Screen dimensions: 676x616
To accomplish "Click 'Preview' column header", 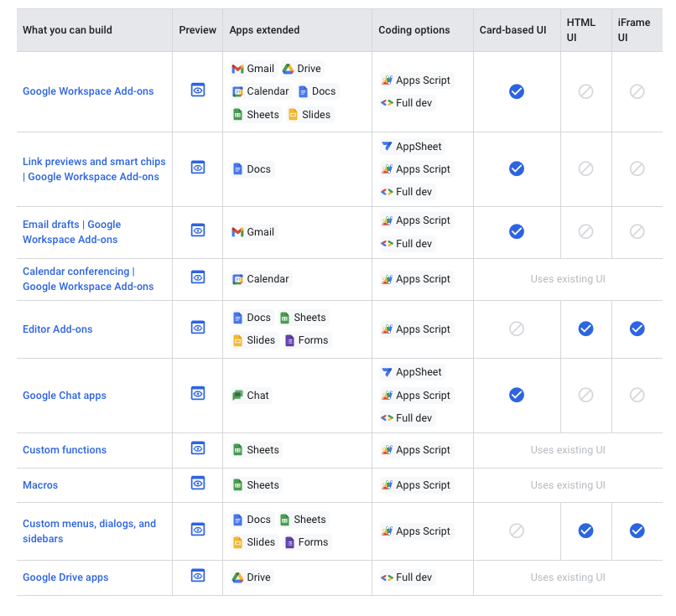I will [197, 30].
